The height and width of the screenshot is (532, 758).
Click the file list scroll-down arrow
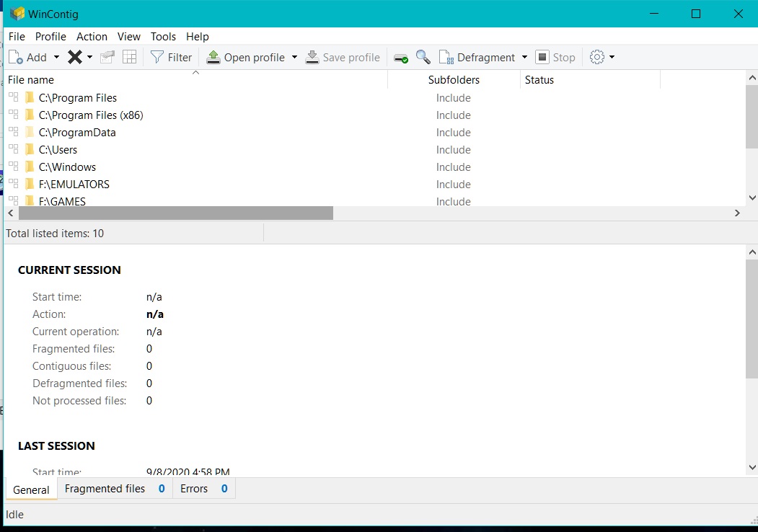(752, 198)
